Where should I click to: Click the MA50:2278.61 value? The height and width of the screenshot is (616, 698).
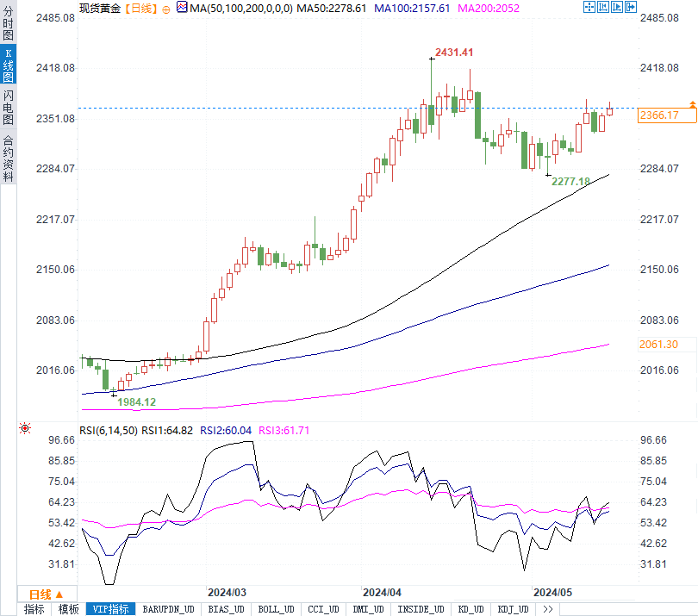point(331,9)
